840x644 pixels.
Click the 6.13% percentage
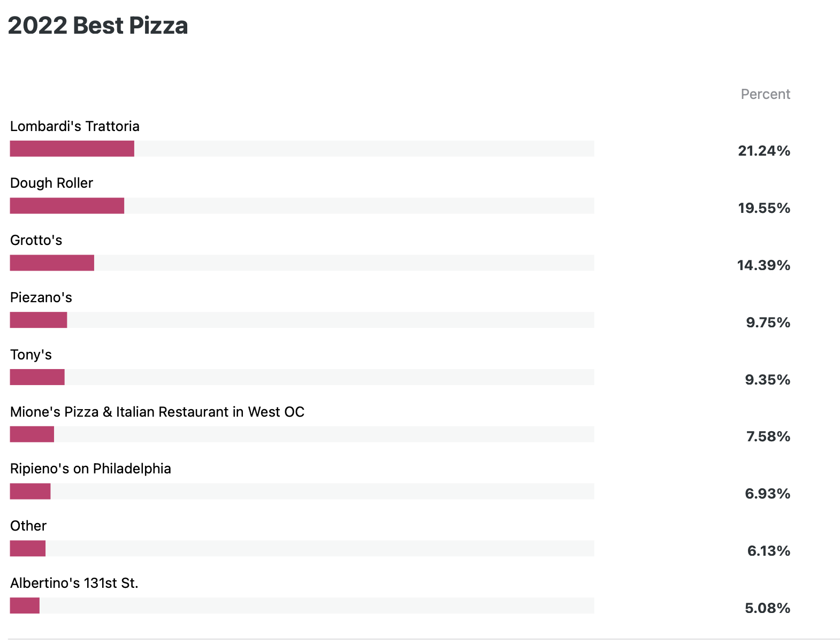(769, 551)
